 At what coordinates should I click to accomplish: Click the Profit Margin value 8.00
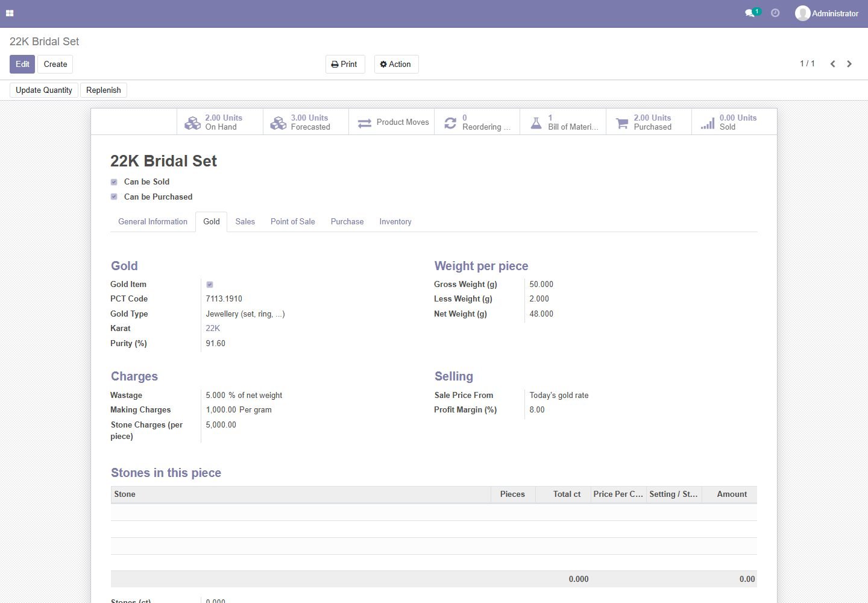[537, 409]
